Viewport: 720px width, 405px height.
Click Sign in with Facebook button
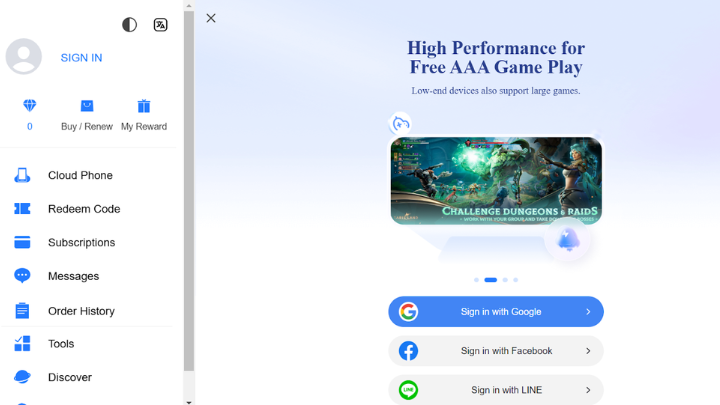point(496,351)
